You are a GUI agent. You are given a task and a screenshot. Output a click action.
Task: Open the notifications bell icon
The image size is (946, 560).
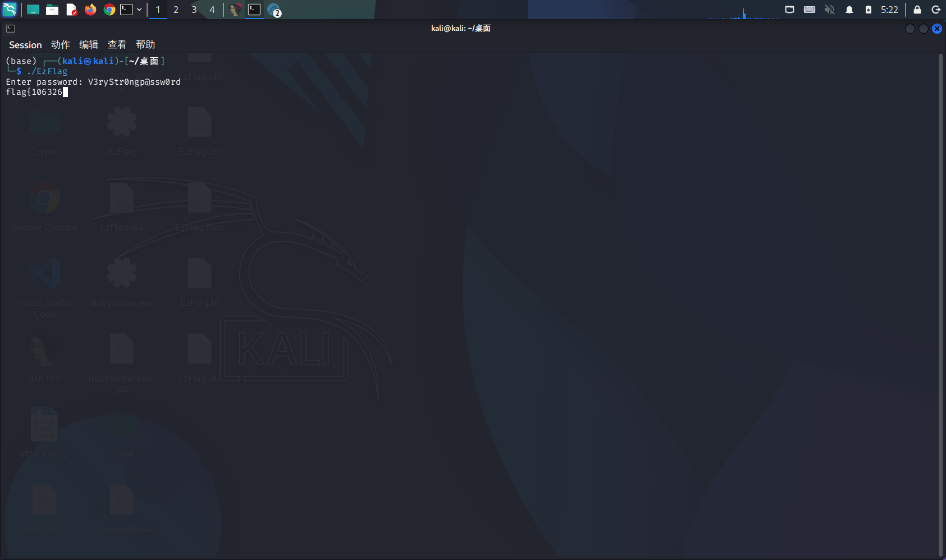click(849, 10)
